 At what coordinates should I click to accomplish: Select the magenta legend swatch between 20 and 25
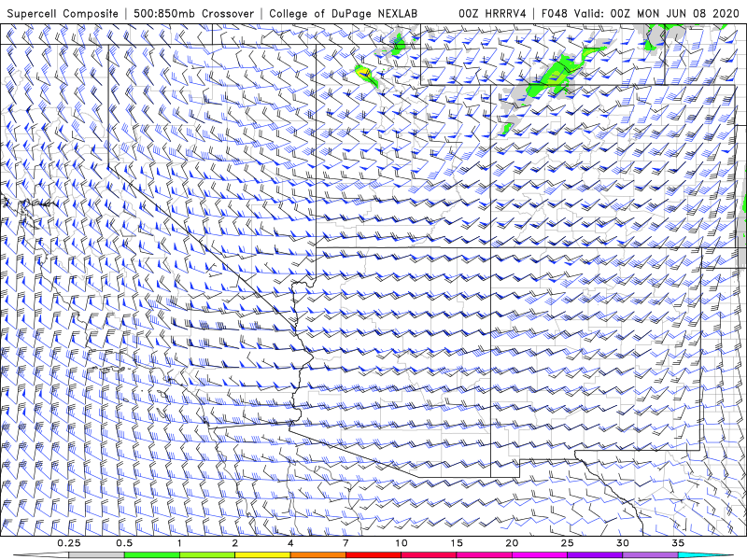coord(540,555)
